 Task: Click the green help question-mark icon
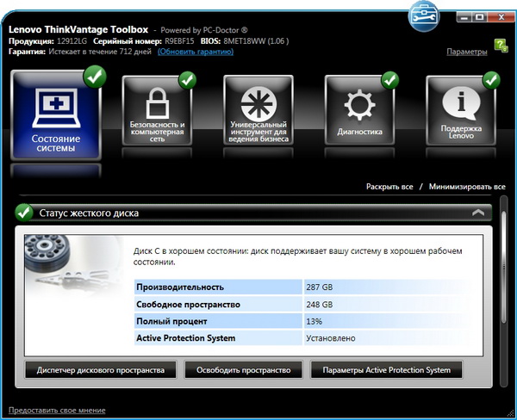tap(501, 46)
